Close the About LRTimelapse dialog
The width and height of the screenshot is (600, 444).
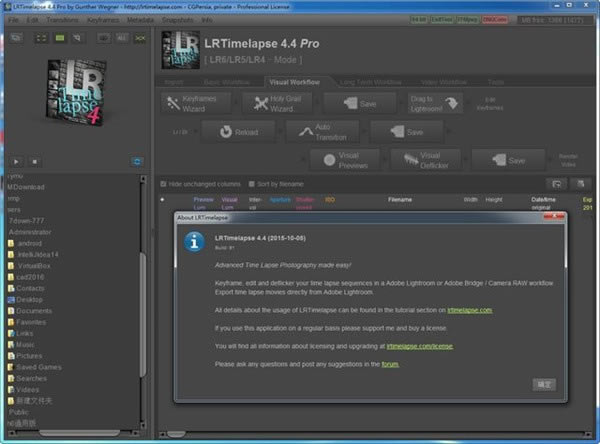coord(554,217)
